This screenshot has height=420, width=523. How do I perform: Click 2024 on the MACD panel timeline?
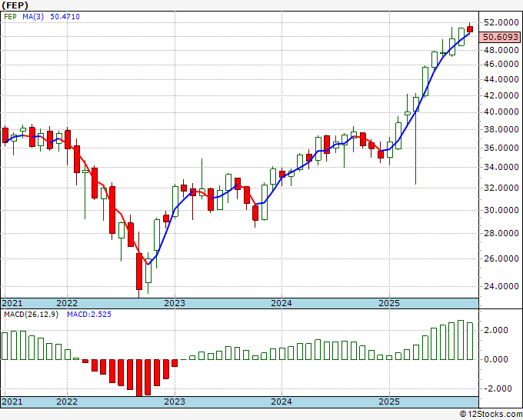point(281,402)
